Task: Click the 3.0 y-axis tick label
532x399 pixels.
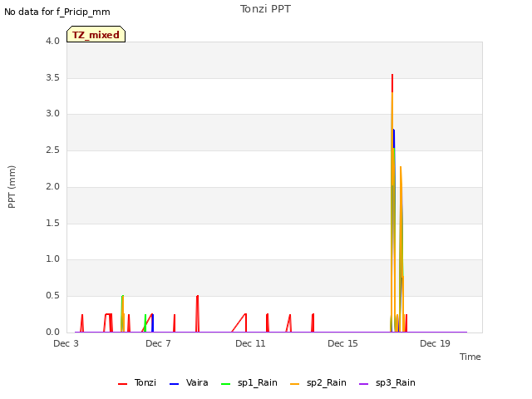Action: pos(52,113)
